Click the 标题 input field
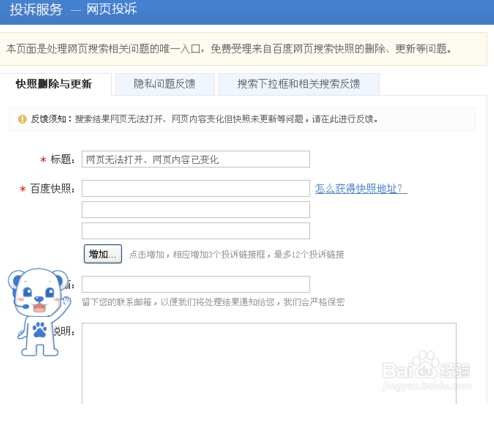The height and width of the screenshot is (430, 494). (196, 159)
